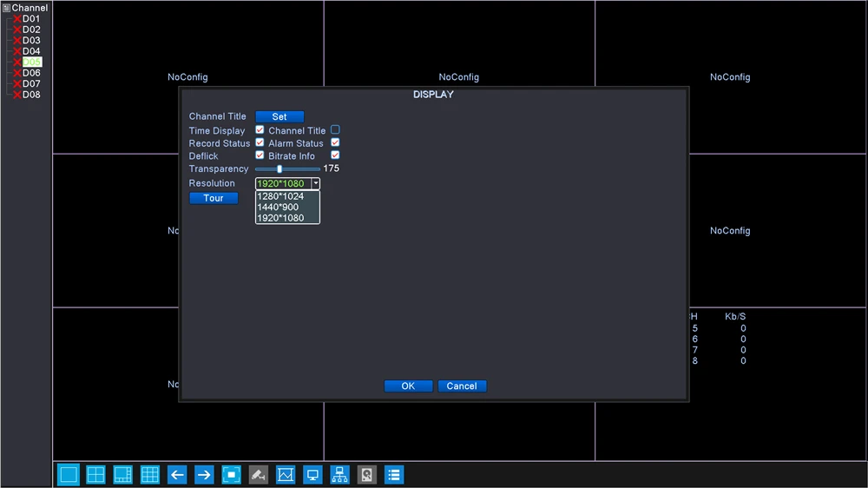Click NoConfig label in top-center view
This screenshot has height=488, width=868.
coord(459,77)
